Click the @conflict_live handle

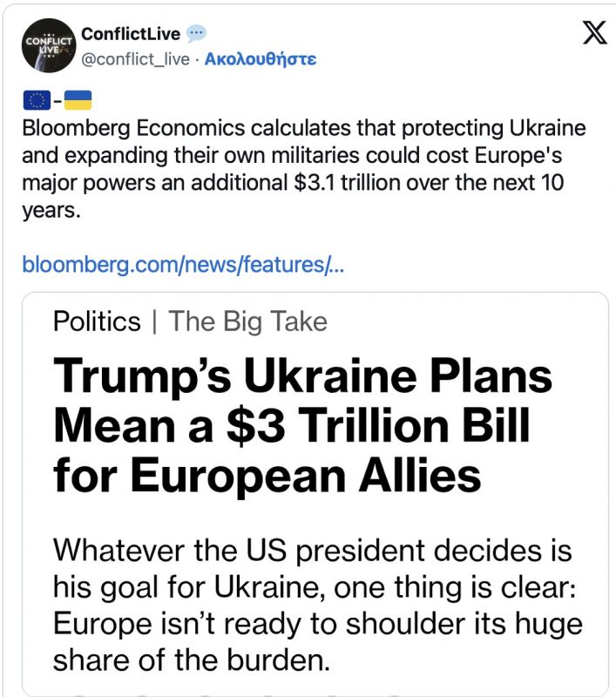coord(134,59)
